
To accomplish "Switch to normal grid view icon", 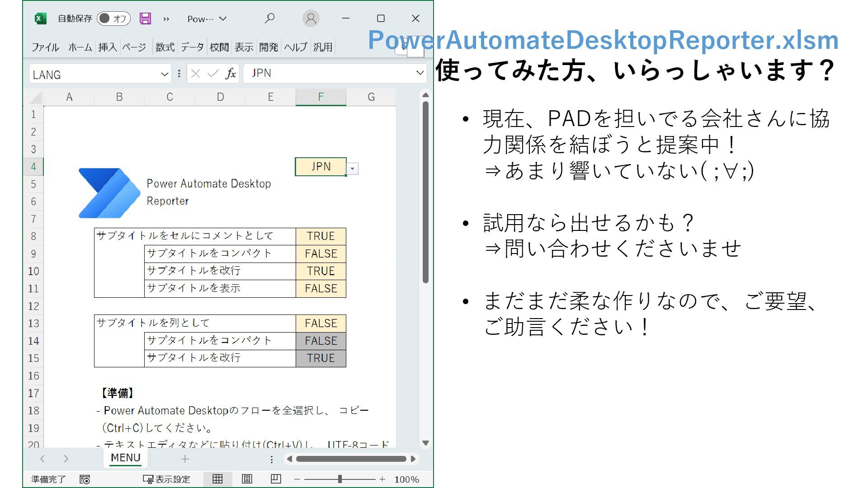I will [217, 479].
